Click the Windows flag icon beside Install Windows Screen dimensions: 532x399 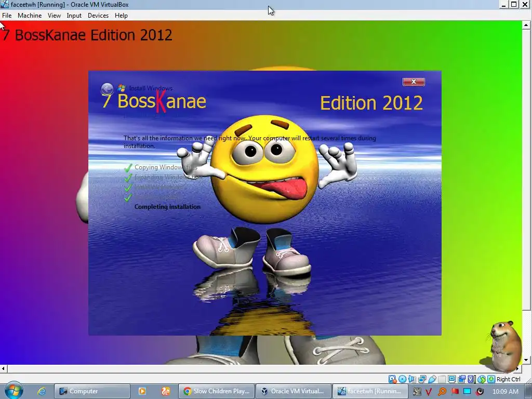coord(121,88)
